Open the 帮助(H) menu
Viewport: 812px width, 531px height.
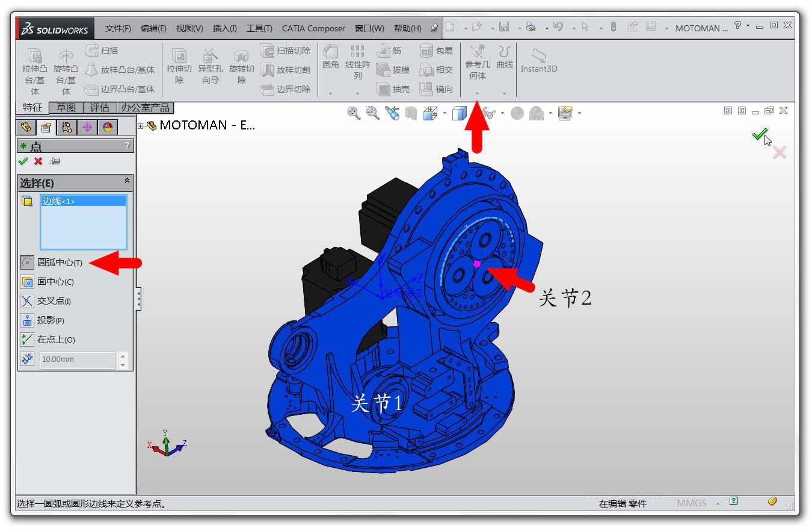(x=407, y=28)
